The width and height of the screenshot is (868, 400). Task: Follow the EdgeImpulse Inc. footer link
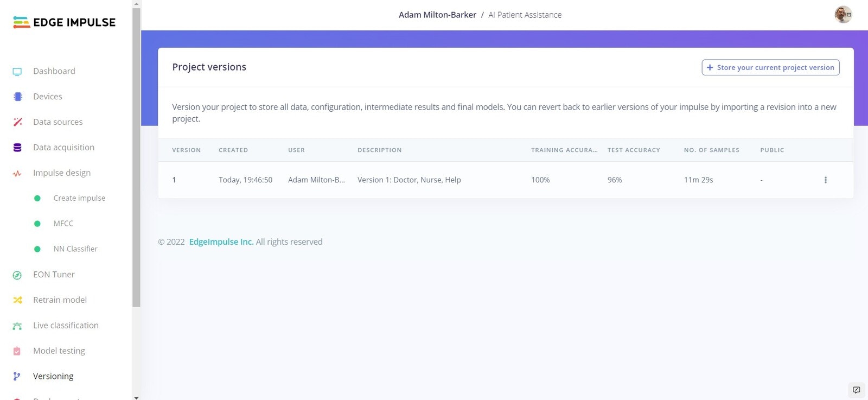pos(221,242)
